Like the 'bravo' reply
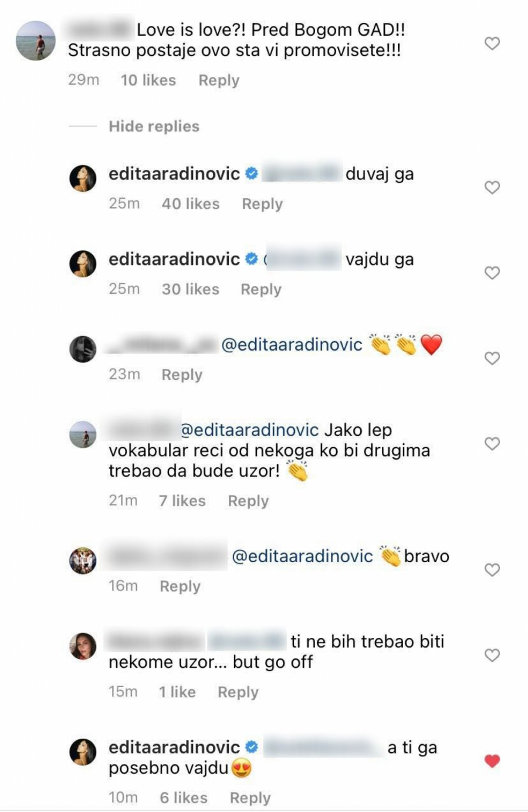Viewport: 528px width, 812px height. coord(492,570)
